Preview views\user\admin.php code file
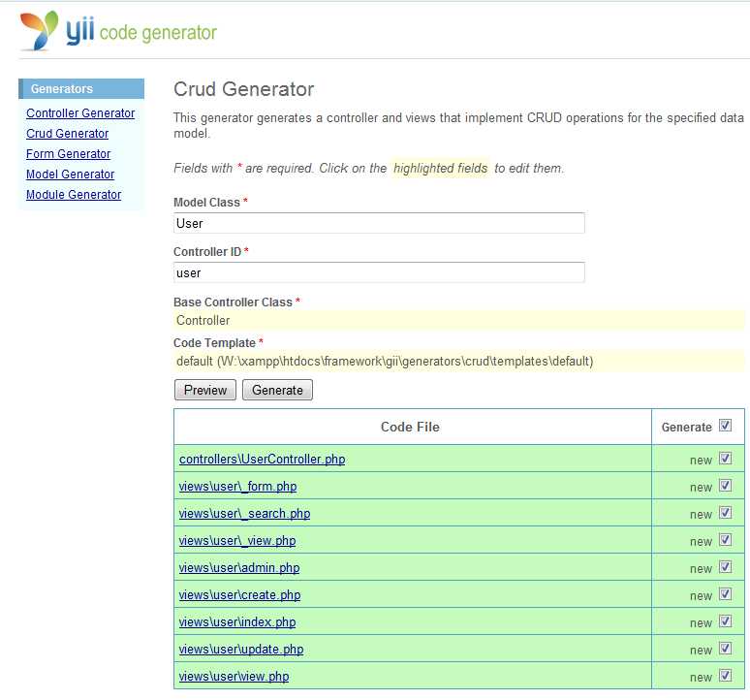 (x=239, y=568)
